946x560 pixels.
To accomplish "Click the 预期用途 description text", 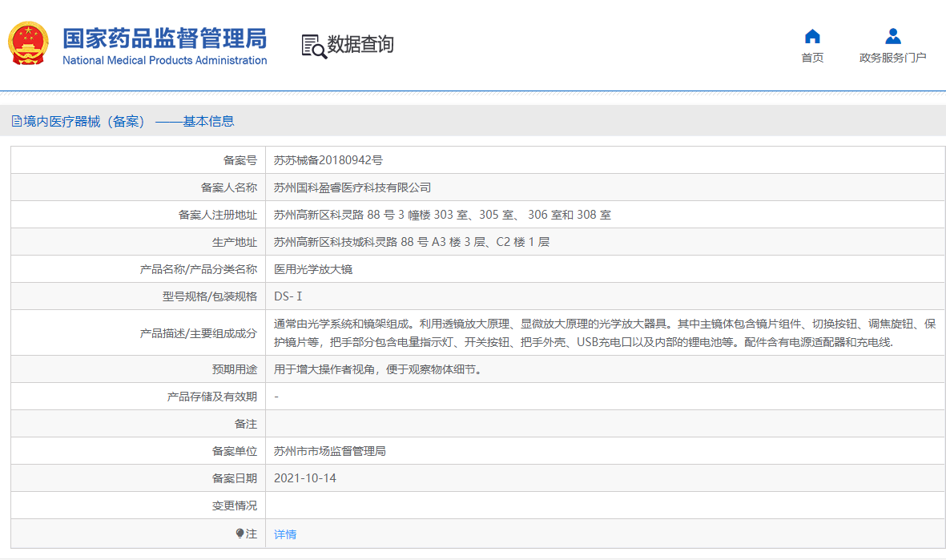I will point(377,369).
